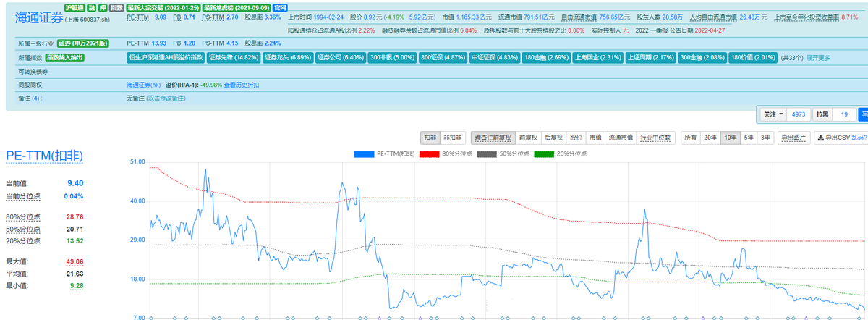Open 300非银 (5.00%) index tag
The image size is (868, 320).
(393, 57)
